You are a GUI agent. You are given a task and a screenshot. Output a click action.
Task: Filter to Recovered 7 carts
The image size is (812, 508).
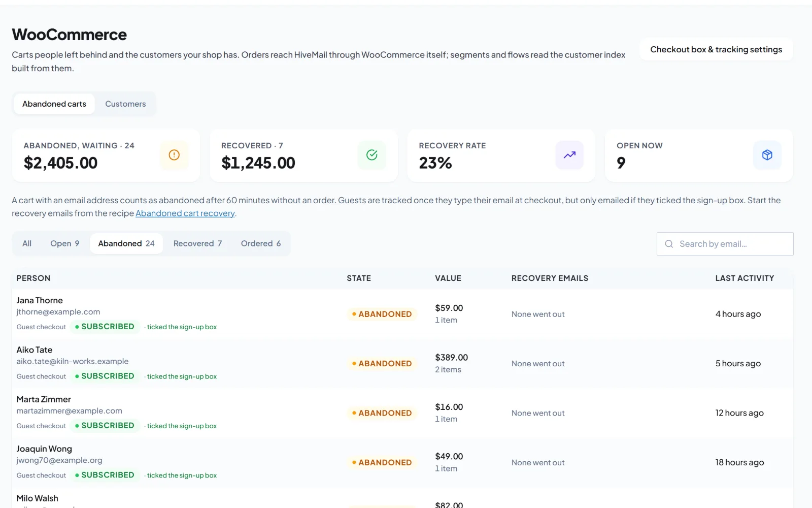[x=198, y=243]
